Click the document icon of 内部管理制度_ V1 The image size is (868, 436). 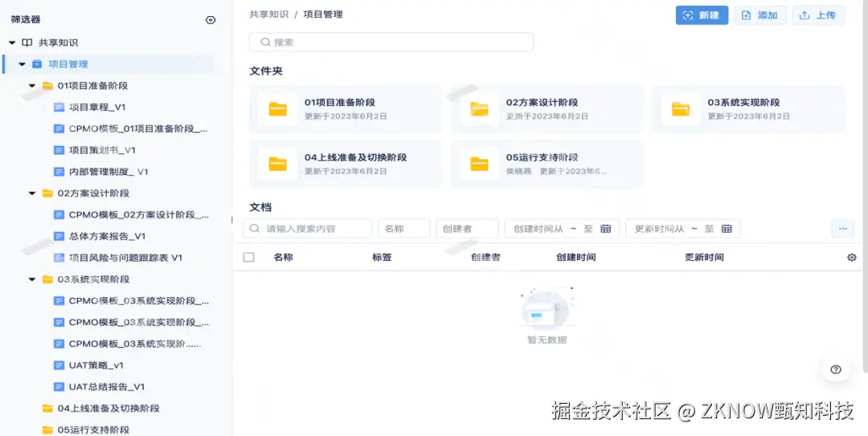59,172
